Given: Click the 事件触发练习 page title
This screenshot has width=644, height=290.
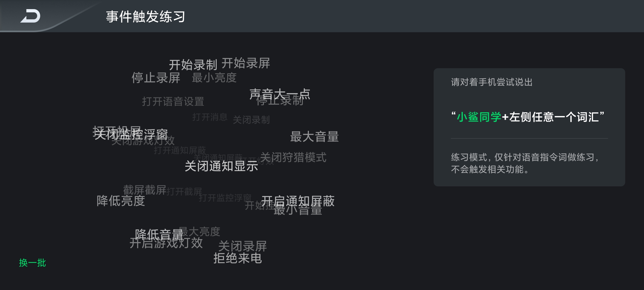Looking at the screenshot, I should [145, 17].
